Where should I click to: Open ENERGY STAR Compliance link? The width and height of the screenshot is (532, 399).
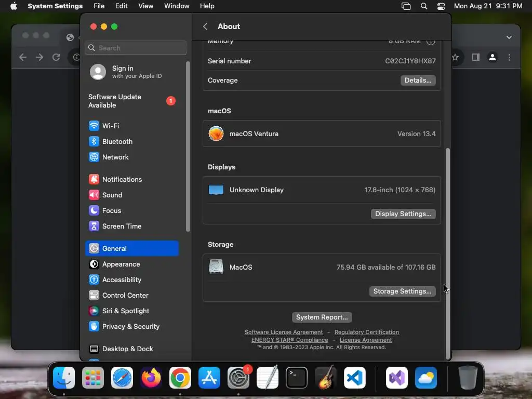290,340
